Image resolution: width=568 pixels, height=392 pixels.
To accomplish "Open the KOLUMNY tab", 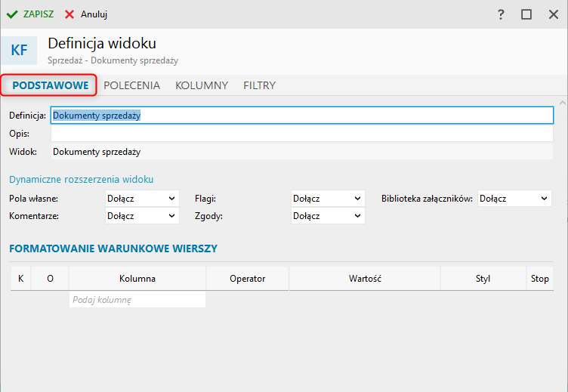I will point(202,85).
